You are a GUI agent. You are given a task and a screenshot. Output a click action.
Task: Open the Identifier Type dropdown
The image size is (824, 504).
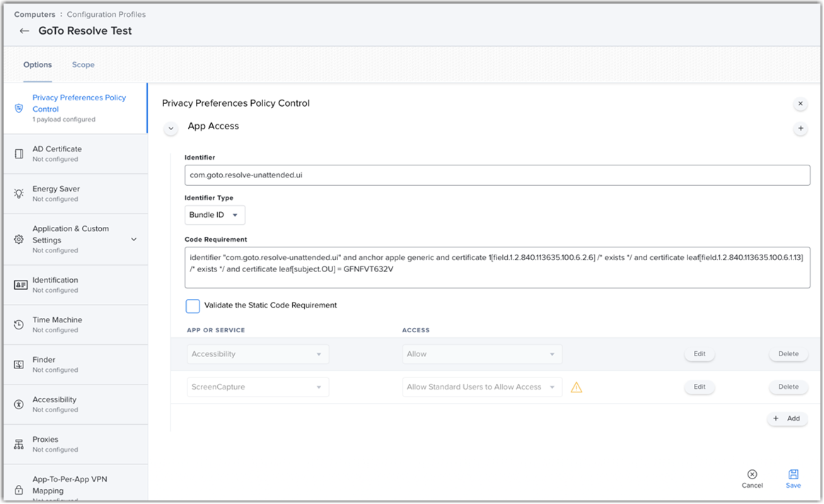215,216
